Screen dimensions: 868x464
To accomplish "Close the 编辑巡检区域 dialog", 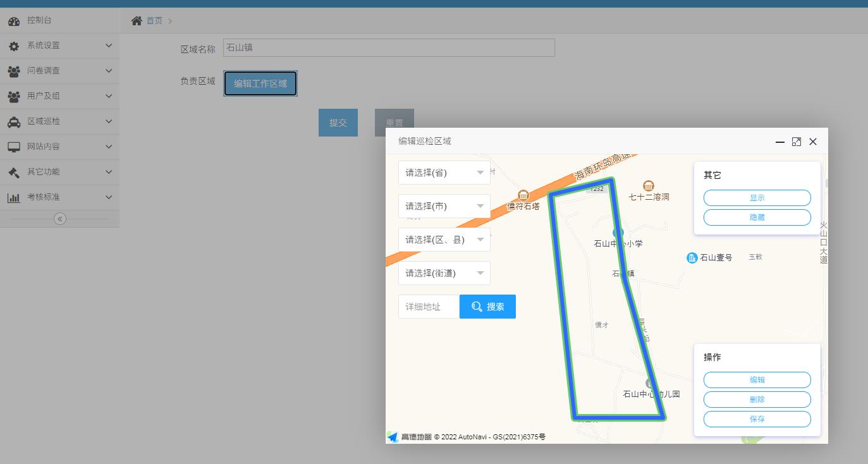I will [813, 142].
